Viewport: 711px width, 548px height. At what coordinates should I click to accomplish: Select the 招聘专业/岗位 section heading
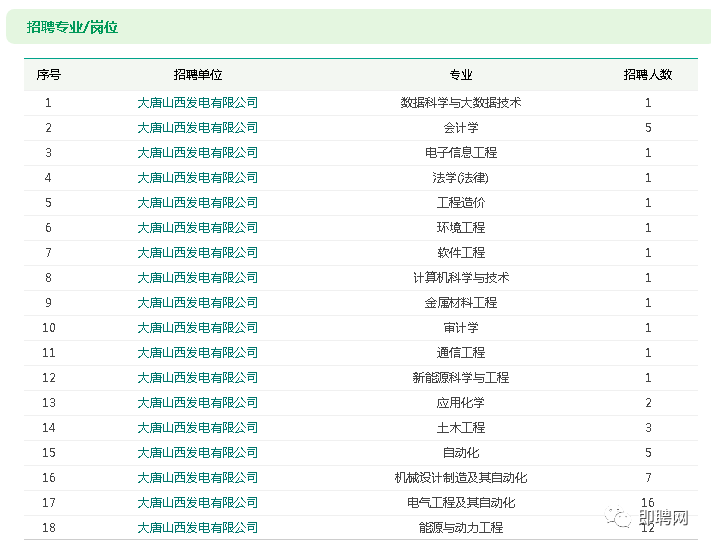pyautogui.click(x=72, y=27)
